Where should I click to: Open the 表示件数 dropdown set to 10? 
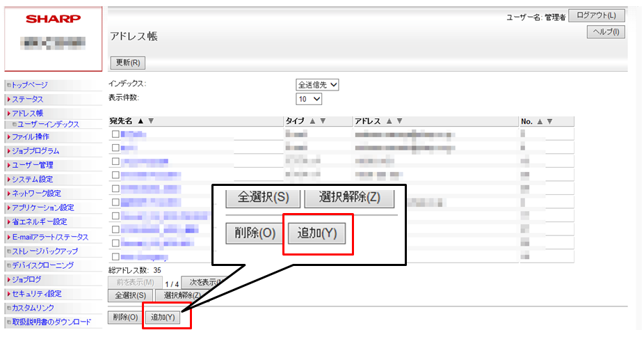[309, 100]
